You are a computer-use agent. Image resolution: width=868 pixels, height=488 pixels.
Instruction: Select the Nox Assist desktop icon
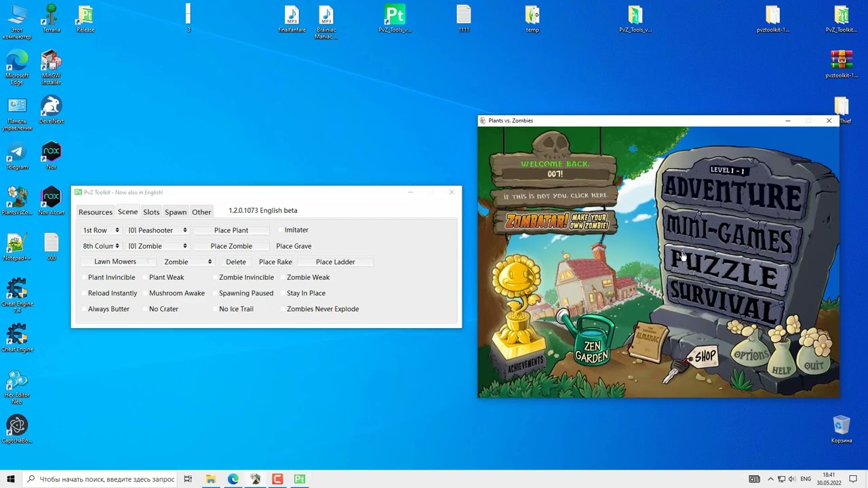(52, 202)
